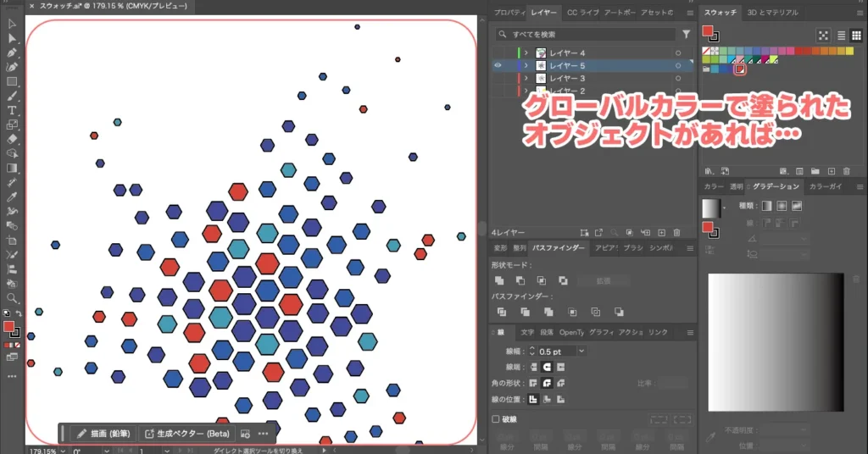868x454 pixels.
Task: Select the Direct Selection tool
Action: pyautogui.click(x=12, y=38)
